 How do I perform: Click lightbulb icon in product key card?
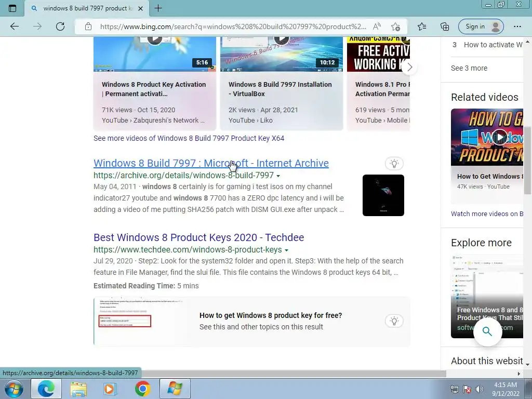pos(394,321)
